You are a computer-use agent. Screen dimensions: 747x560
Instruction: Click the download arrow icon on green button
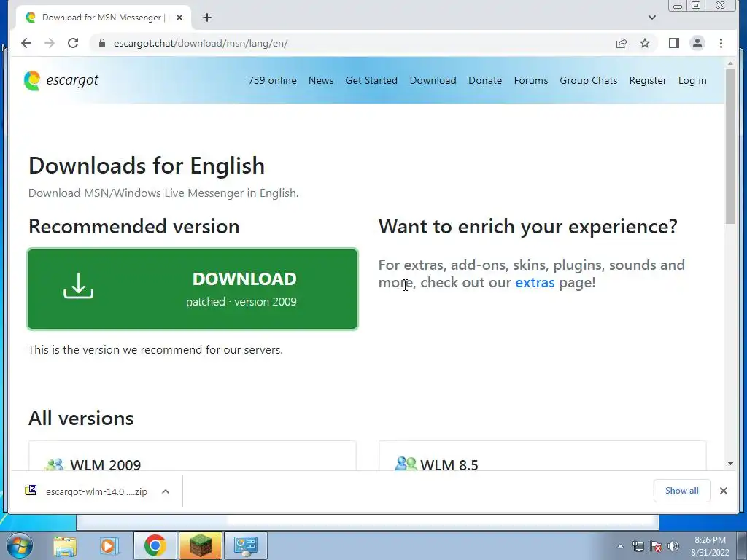point(79,286)
